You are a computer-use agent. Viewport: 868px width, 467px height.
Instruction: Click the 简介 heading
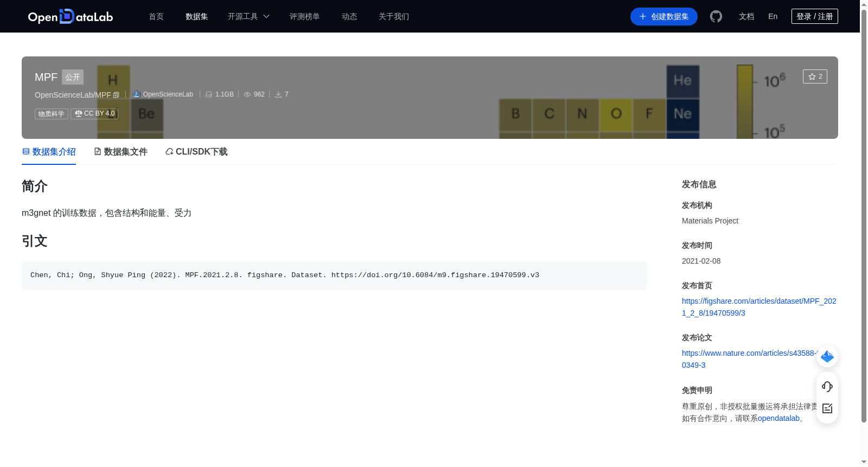coord(35,186)
